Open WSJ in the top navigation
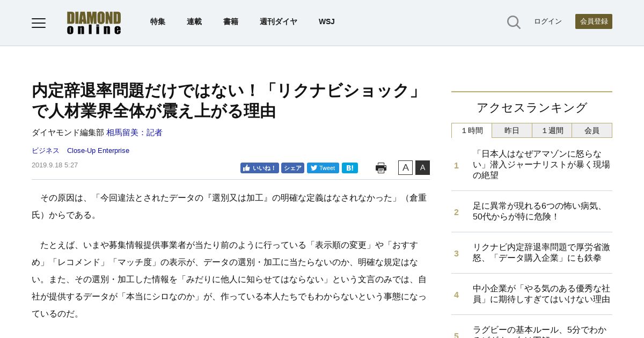 [x=326, y=21]
